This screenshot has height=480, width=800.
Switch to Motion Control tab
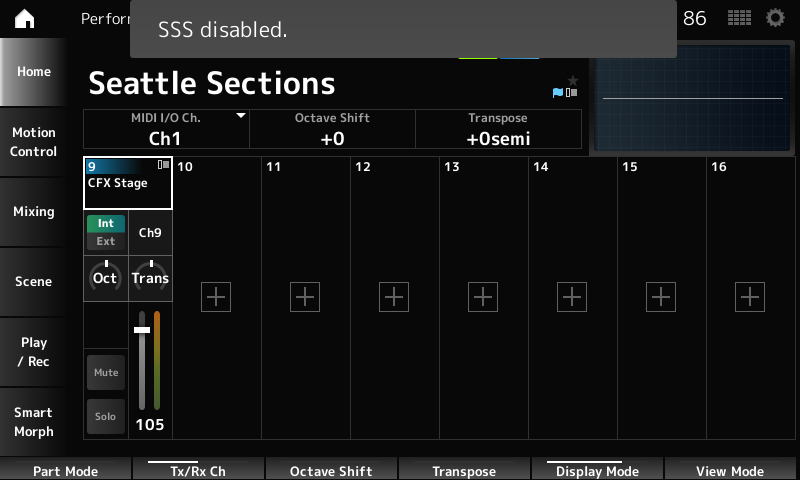pos(34,142)
